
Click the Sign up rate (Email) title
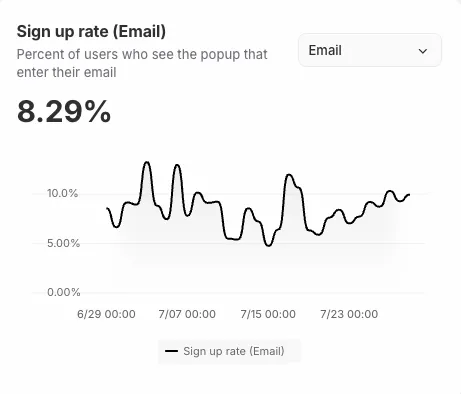pos(91,32)
